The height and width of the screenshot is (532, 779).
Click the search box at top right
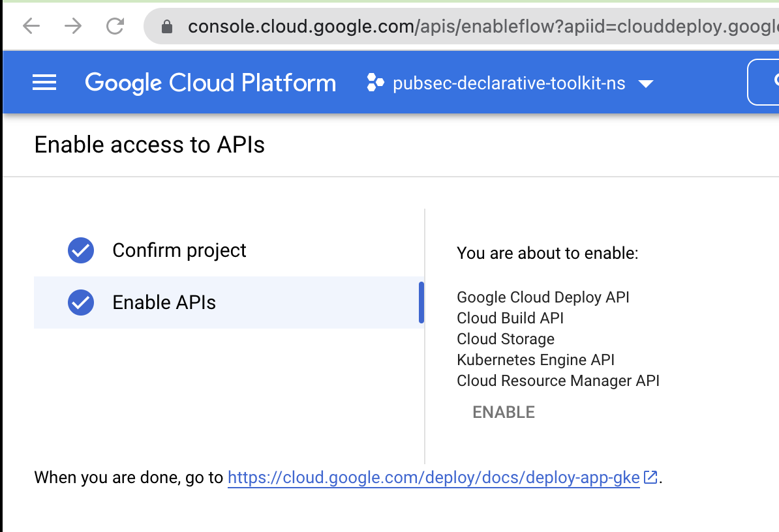pyautogui.click(x=765, y=82)
